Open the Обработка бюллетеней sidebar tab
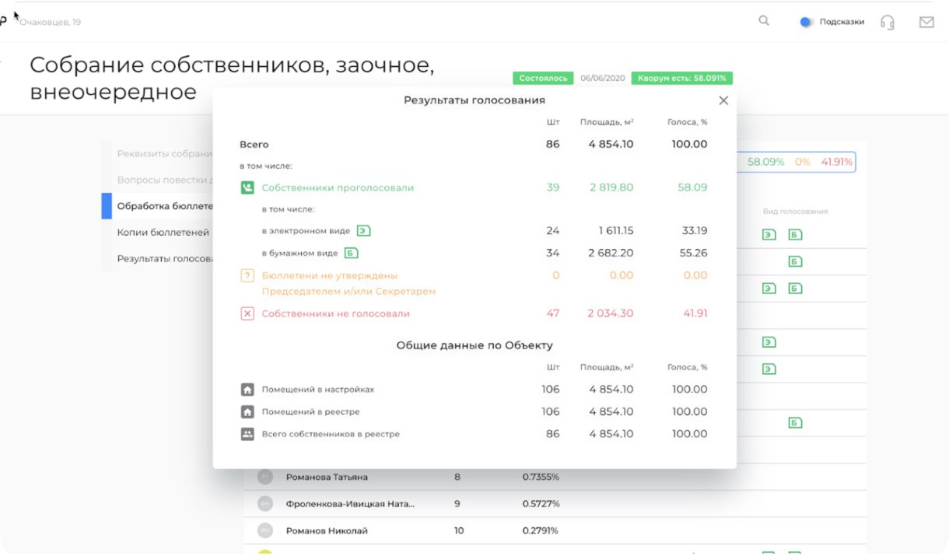The height and width of the screenshot is (560, 949). point(163,206)
